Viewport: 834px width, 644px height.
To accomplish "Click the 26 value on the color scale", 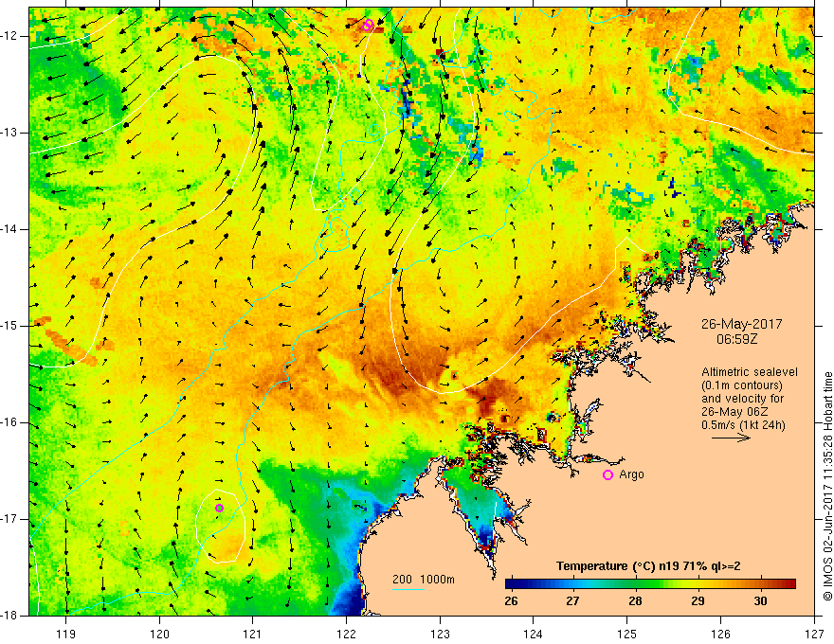I will (511, 601).
